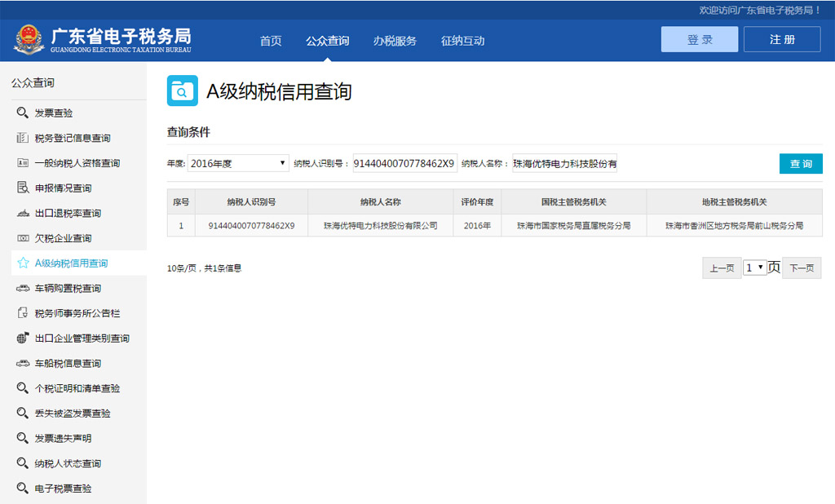Focus the 纳税人识别号 input field
Image resolution: width=835 pixels, height=504 pixels.
[404, 163]
